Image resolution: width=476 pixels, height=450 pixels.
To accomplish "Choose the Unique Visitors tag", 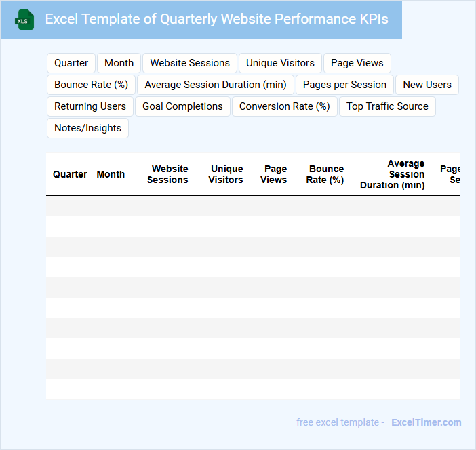I will [280, 63].
